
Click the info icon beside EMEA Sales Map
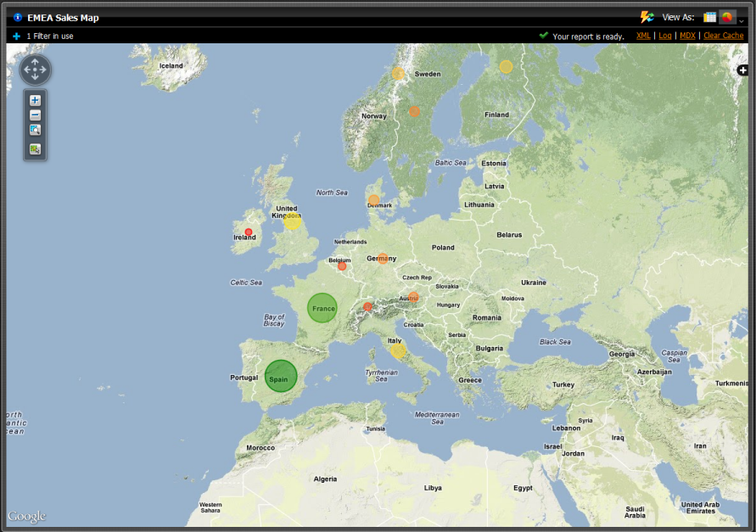click(18, 17)
